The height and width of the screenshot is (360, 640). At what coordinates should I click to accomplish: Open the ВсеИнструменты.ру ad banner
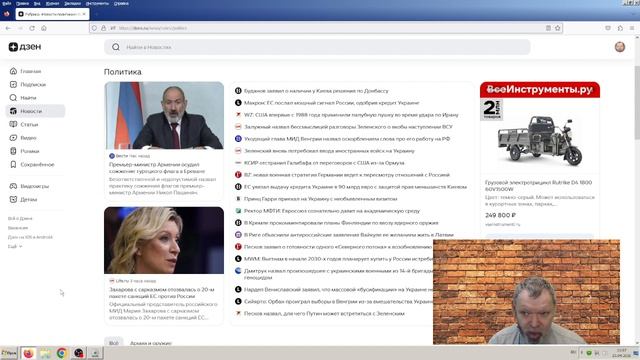point(540,90)
